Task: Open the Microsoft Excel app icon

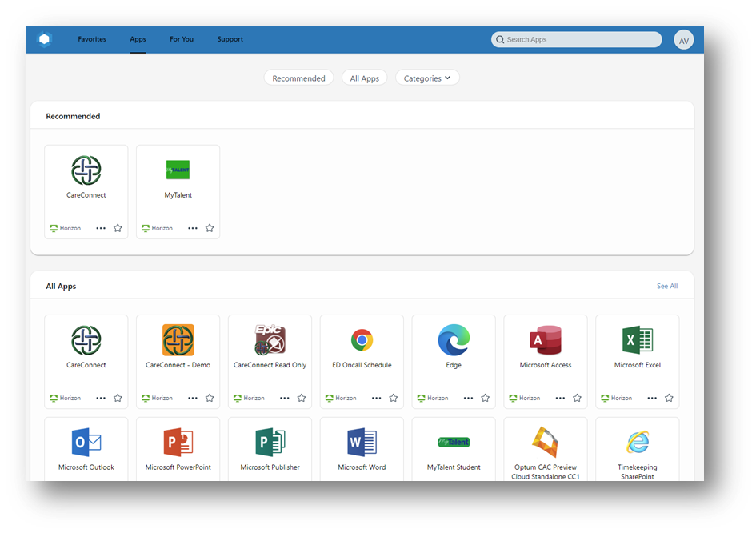Action: pos(638,341)
